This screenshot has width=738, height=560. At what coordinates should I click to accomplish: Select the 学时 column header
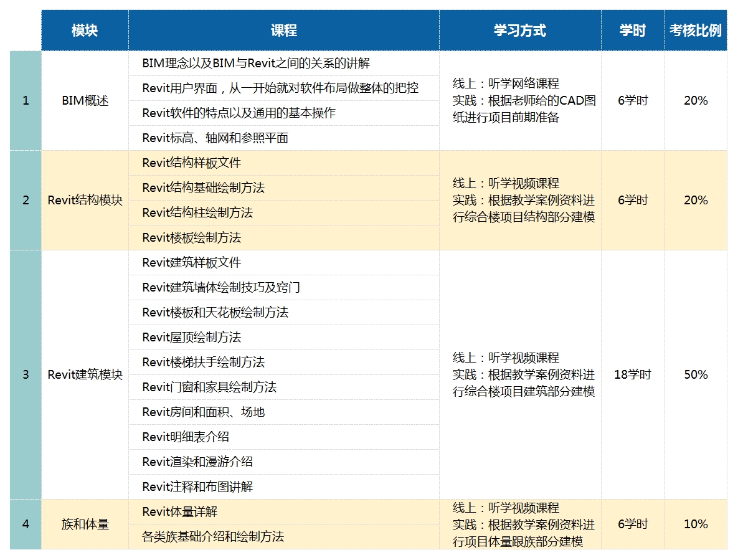pyautogui.click(x=632, y=31)
